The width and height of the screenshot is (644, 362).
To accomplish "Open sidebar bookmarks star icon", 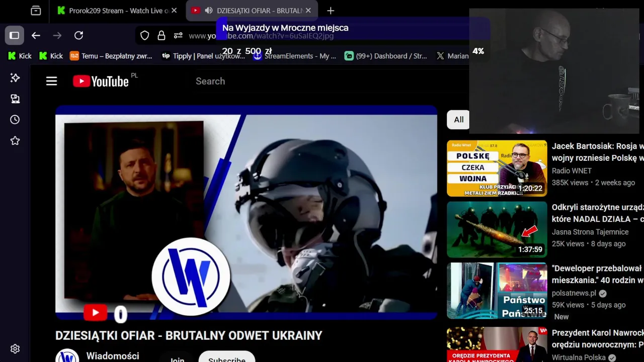I will [15, 141].
